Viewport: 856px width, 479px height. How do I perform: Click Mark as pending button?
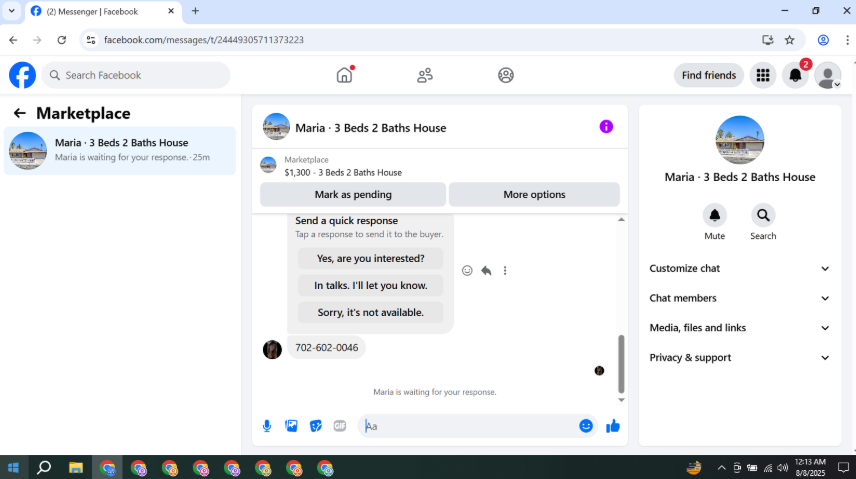coord(353,194)
